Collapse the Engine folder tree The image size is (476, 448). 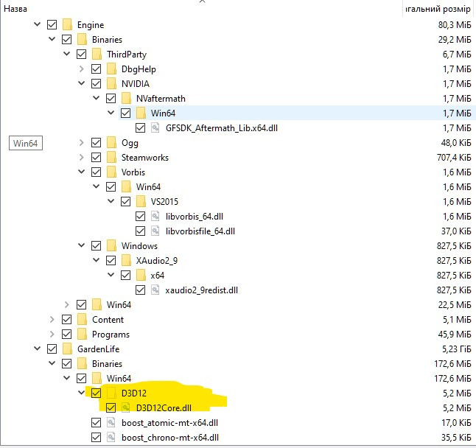[x=37, y=24]
